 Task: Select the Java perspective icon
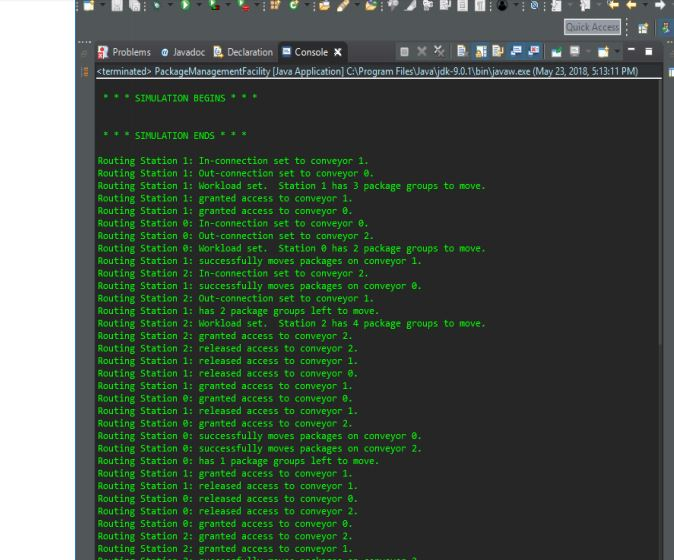click(665, 28)
